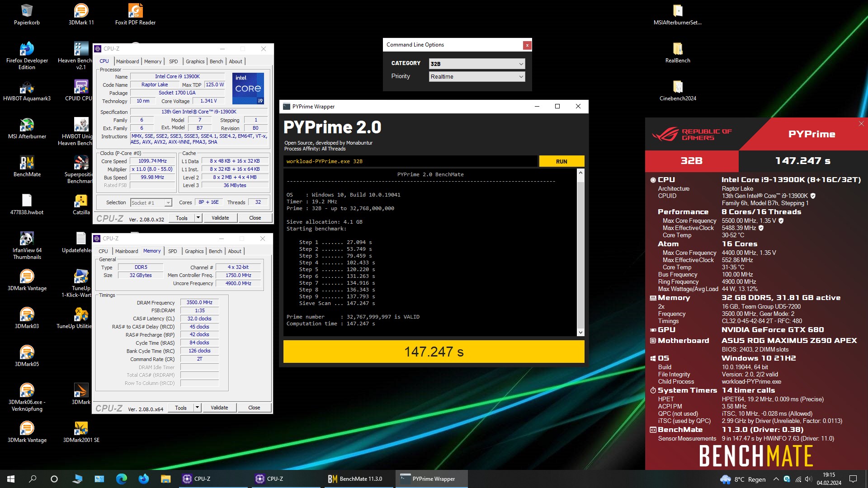The width and height of the screenshot is (868, 488).
Task: Switch to Memory tab in upper CPU-Z
Action: point(153,61)
